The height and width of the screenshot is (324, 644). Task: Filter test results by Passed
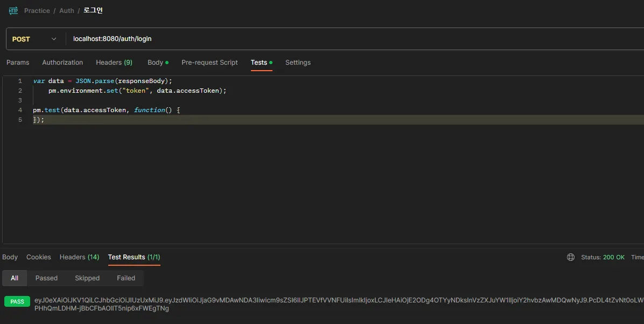(46, 278)
